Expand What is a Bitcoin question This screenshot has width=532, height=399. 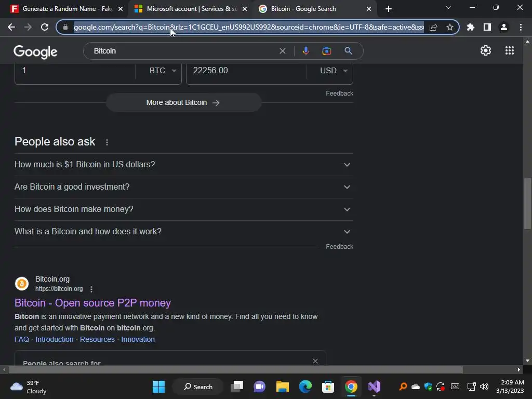[184, 232]
